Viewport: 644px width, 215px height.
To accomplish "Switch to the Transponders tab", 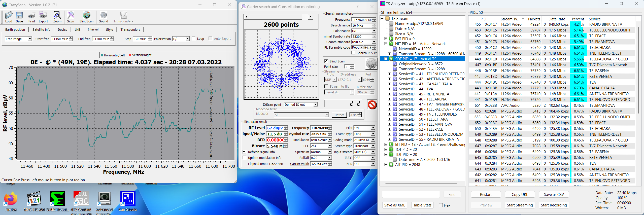I will click(130, 29).
